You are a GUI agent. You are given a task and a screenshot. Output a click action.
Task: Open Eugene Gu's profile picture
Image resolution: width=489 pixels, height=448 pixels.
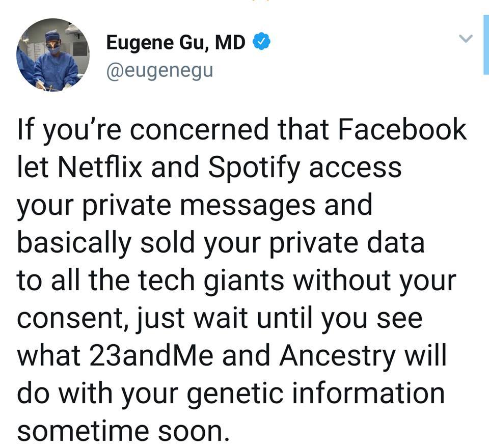click(53, 54)
